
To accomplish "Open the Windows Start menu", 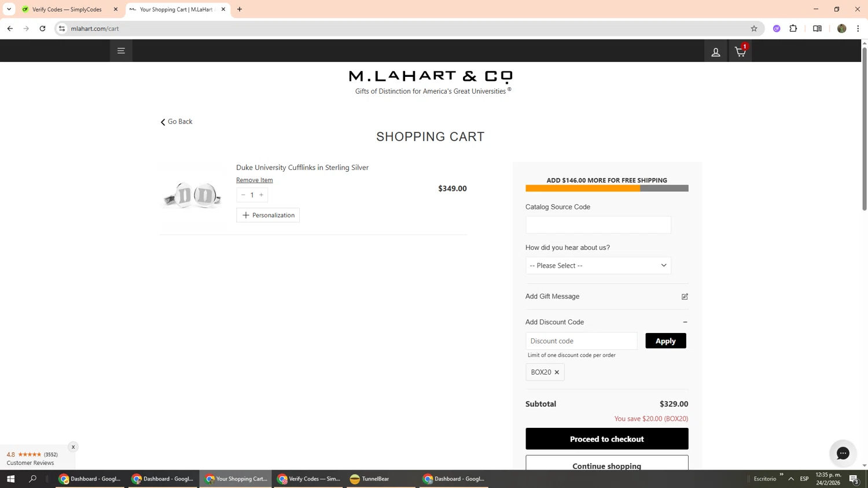I will pos(10,479).
